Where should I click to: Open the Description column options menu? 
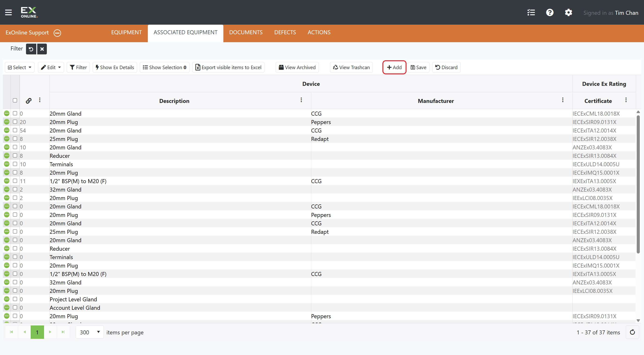click(301, 100)
